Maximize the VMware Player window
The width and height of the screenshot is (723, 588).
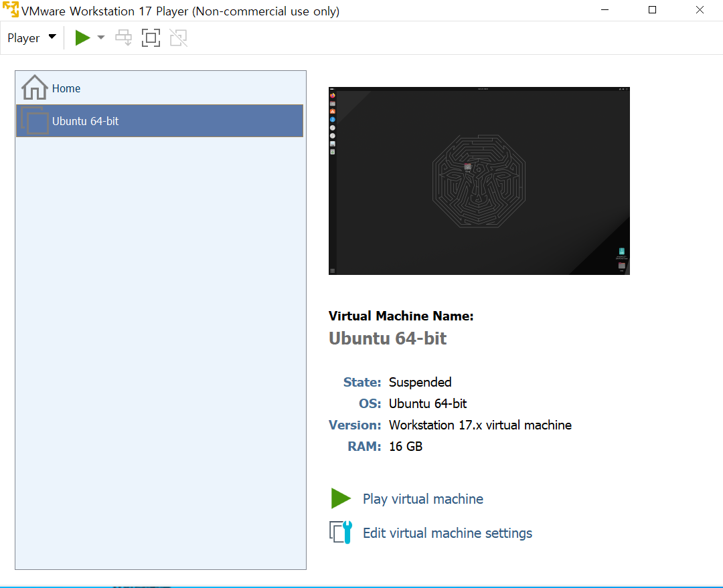coord(652,9)
